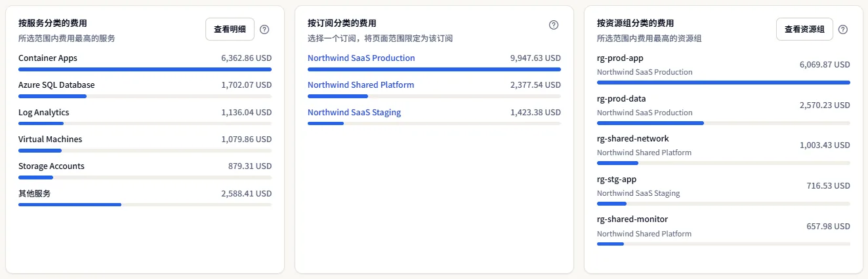Click the 2,588.41 USD amount
Image resolution: width=868 pixels, height=279 pixels.
(x=247, y=194)
